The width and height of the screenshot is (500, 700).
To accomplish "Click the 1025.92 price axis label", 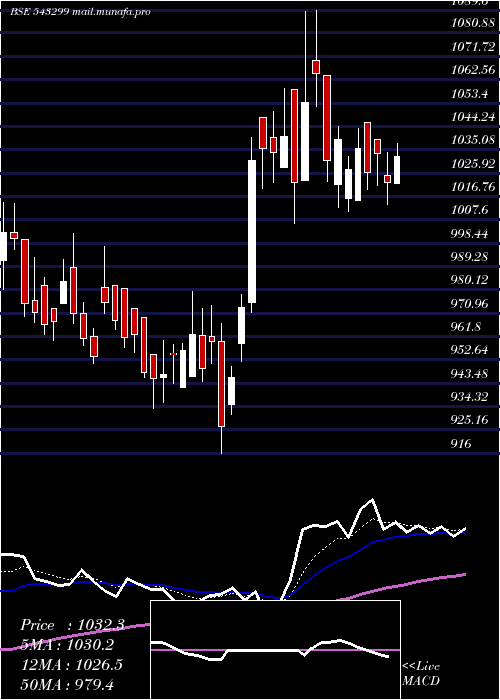I will pos(473,163).
